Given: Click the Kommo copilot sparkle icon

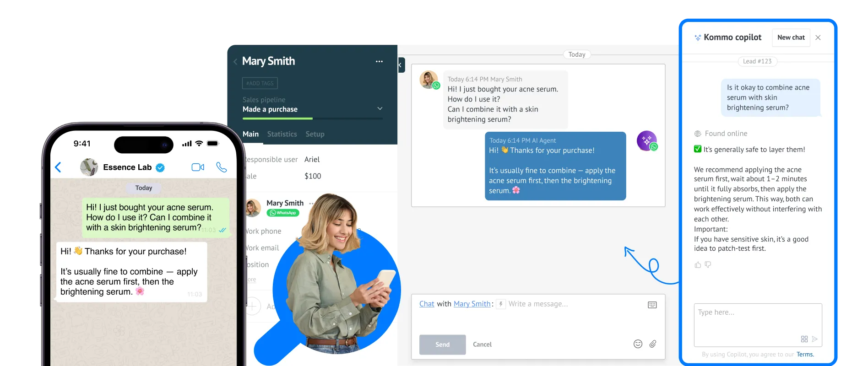Looking at the screenshot, I should [x=698, y=38].
